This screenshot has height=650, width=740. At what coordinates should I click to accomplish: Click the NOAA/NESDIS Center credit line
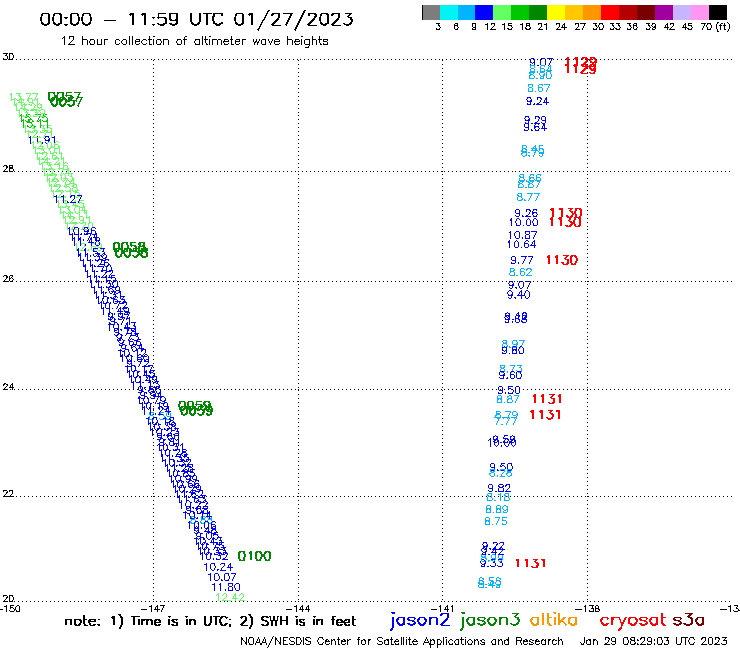pos(402,641)
